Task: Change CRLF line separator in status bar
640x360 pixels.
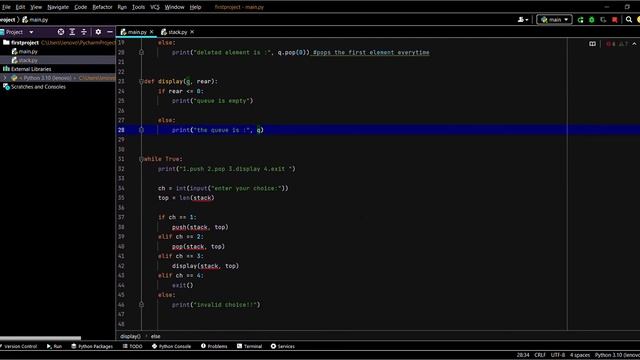Action: (540, 355)
